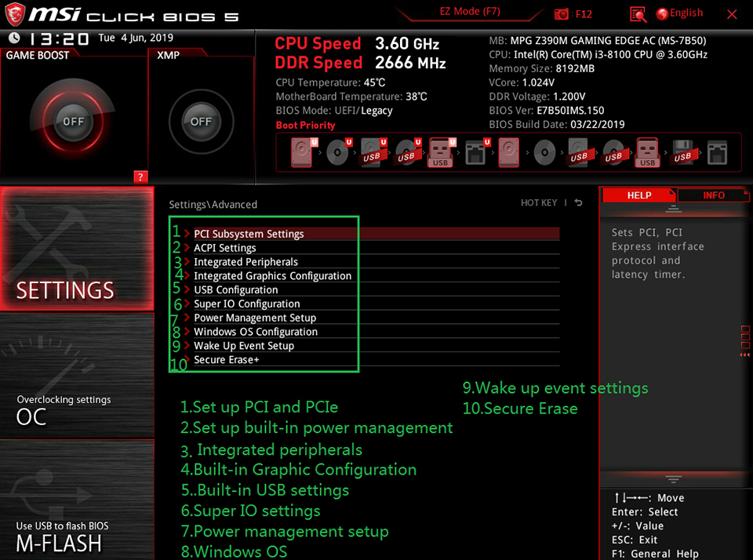Click the network device icon at boot priority end
Screen dimensions: 753x560
click(x=717, y=151)
